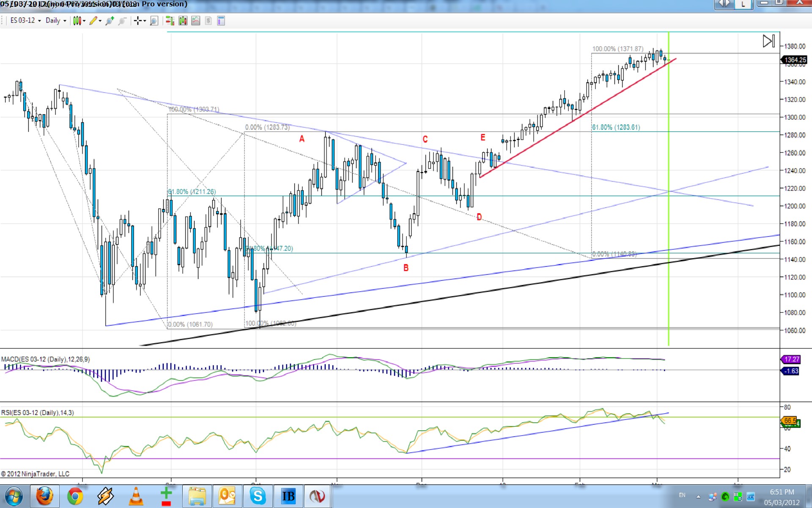Screen dimensions: 812x508
Task: Open Interactive Brokers IB from taskbar
Action: (x=288, y=496)
